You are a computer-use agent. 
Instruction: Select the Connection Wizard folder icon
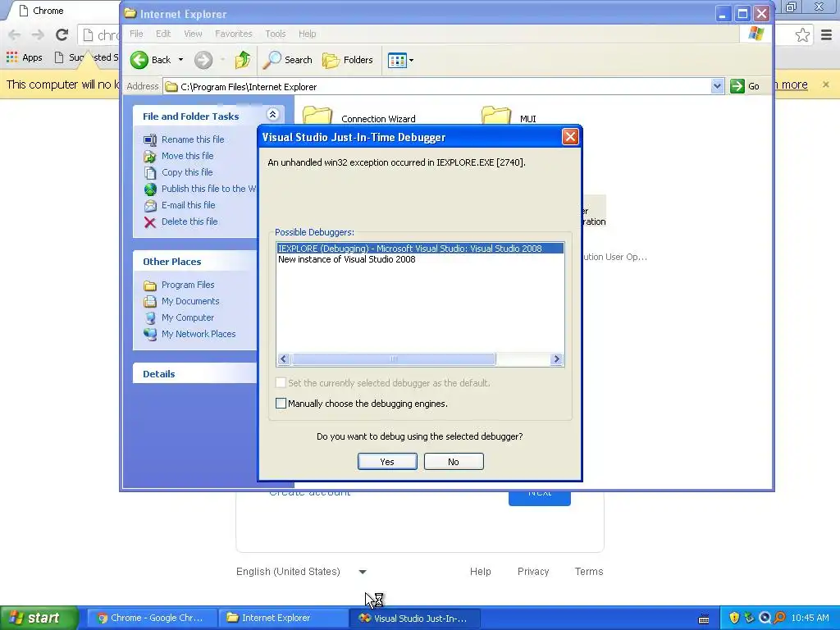(x=317, y=115)
